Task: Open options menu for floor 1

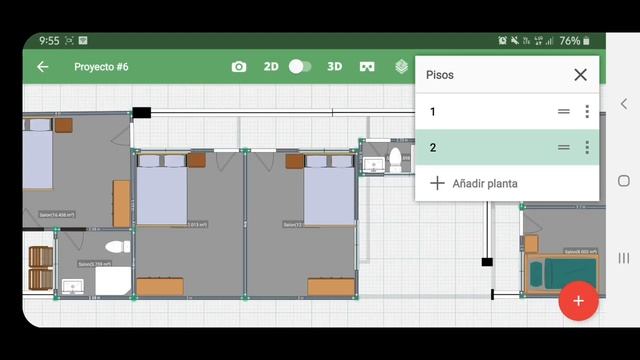Action: [x=587, y=111]
